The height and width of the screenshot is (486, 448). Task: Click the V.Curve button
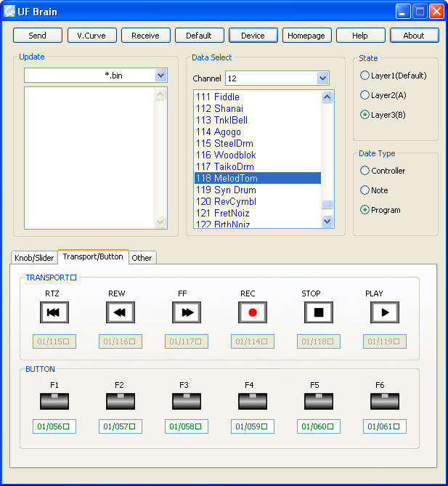click(91, 36)
